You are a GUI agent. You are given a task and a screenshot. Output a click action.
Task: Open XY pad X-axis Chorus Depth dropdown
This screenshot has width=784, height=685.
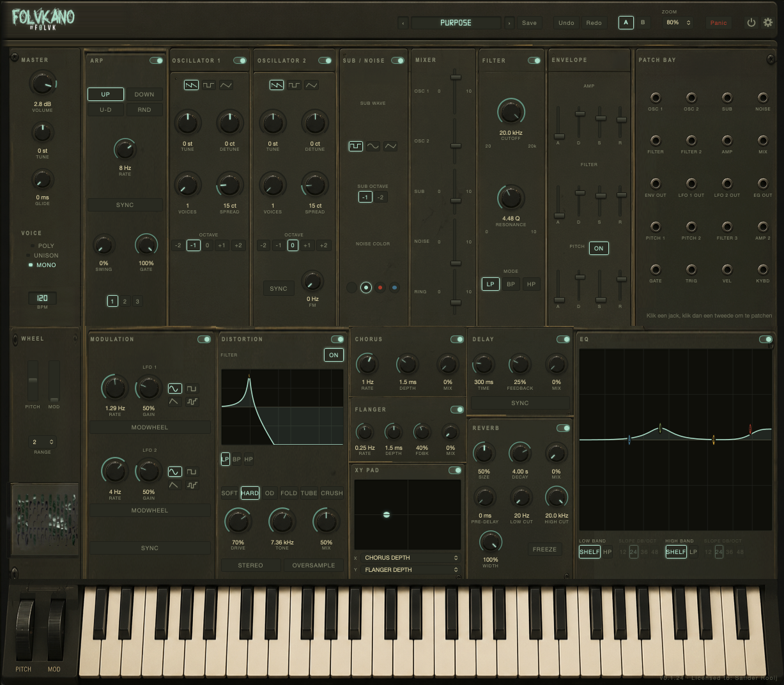411,558
